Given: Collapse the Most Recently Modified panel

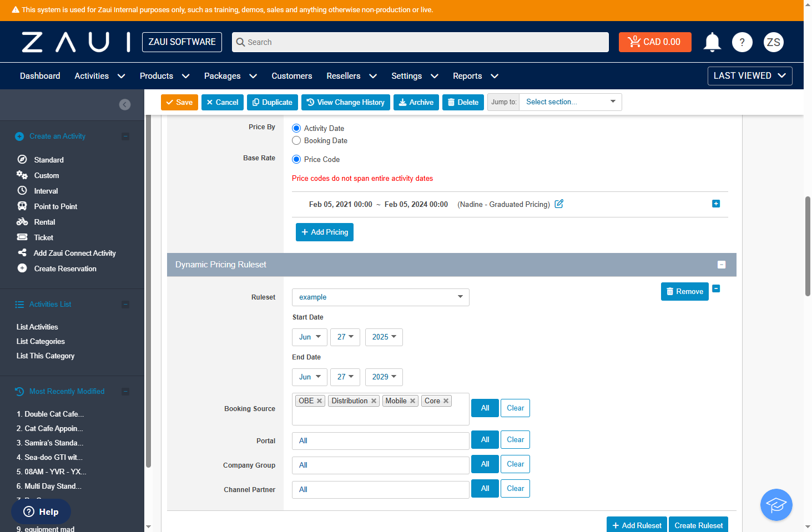Looking at the screenshot, I should point(125,392).
